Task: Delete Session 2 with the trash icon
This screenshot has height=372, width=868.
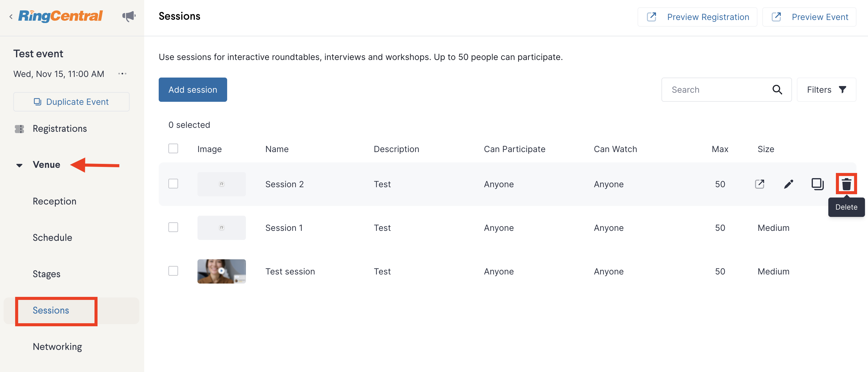Action: click(x=846, y=184)
